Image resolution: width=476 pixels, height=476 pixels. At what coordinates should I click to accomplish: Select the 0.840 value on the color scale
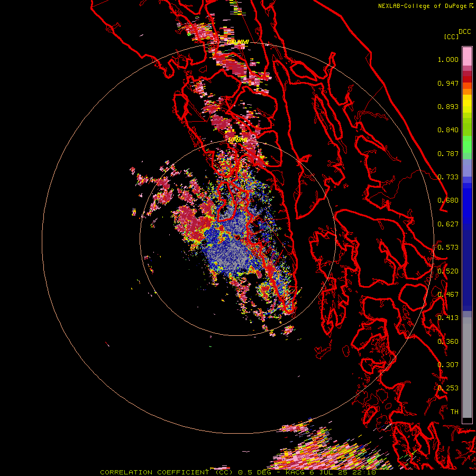(x=448, y=130)
